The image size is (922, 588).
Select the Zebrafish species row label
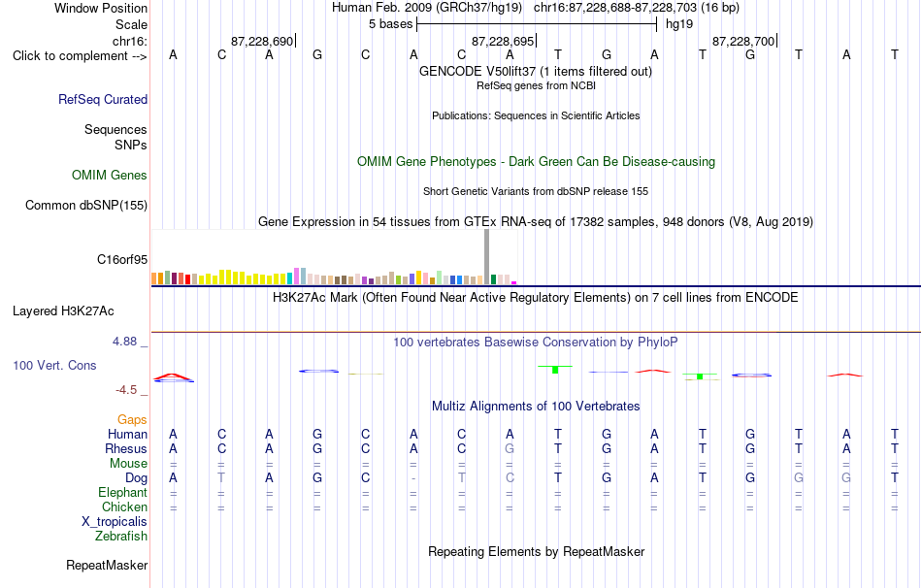(121, 536)
